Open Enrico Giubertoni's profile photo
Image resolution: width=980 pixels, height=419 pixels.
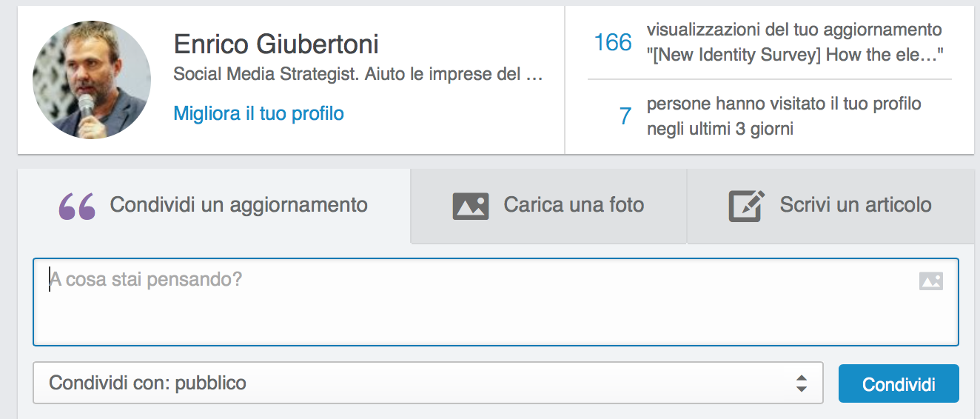tap(92, 80)
